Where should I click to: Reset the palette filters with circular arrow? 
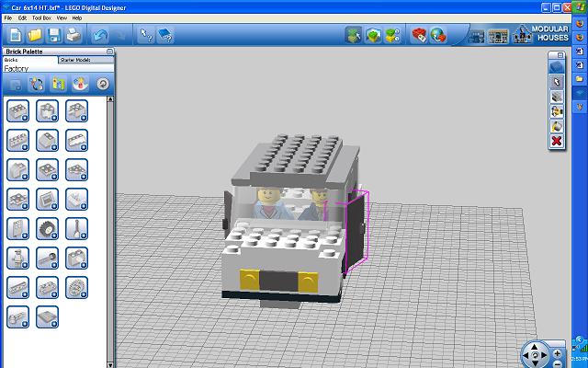point(103,84)
